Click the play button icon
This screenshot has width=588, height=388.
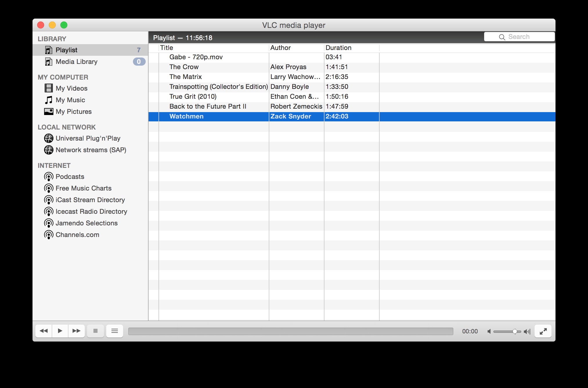(59, 331)
